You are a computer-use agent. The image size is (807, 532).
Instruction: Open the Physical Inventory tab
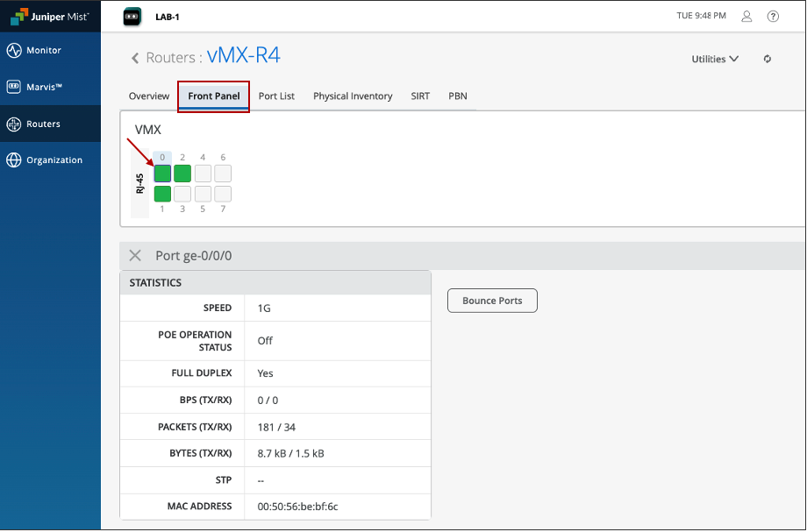[353, 96]
